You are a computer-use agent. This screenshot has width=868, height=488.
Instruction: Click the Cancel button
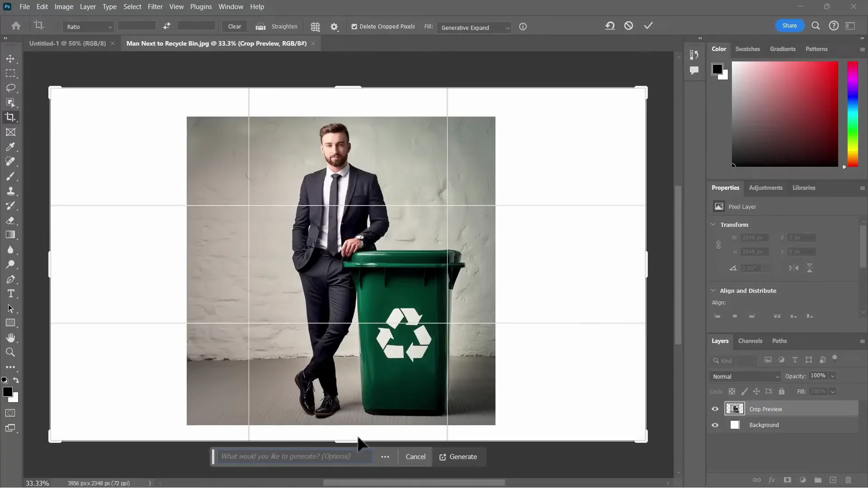point(415,457)
